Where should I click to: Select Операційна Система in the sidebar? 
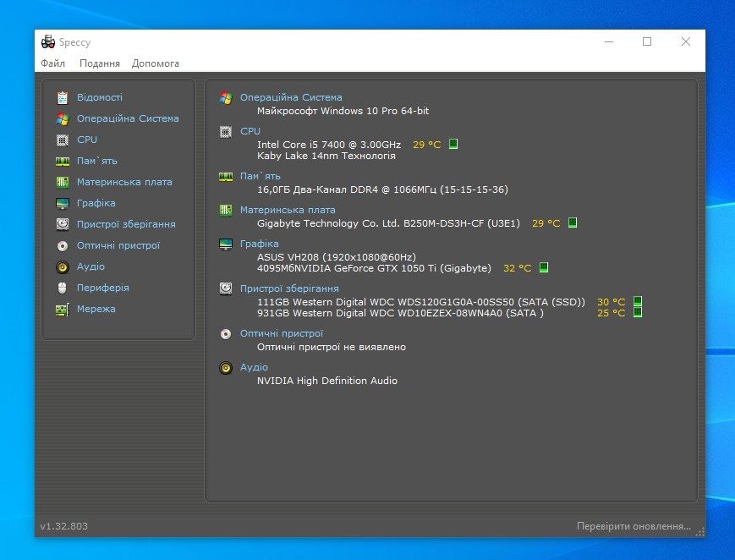[128, 118]
